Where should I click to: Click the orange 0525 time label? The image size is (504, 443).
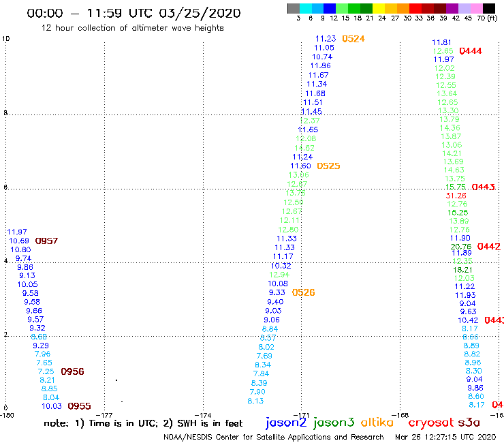tap(328, 166)
